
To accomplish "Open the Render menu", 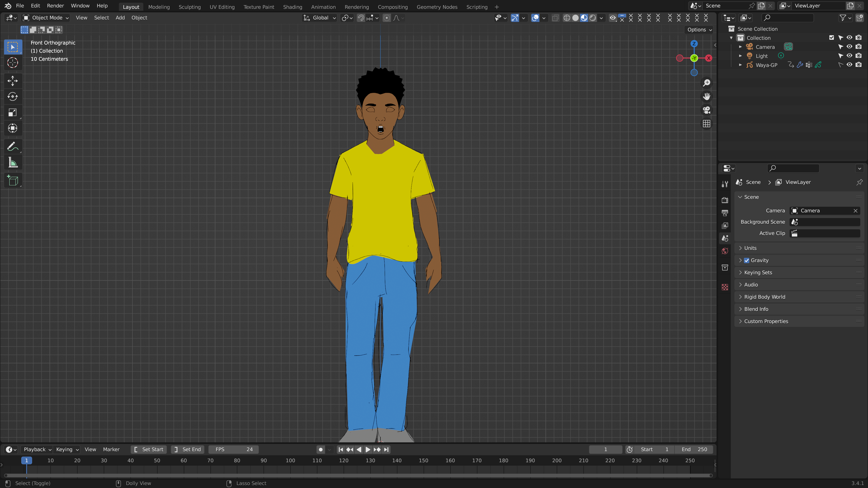I will [55, 6].
